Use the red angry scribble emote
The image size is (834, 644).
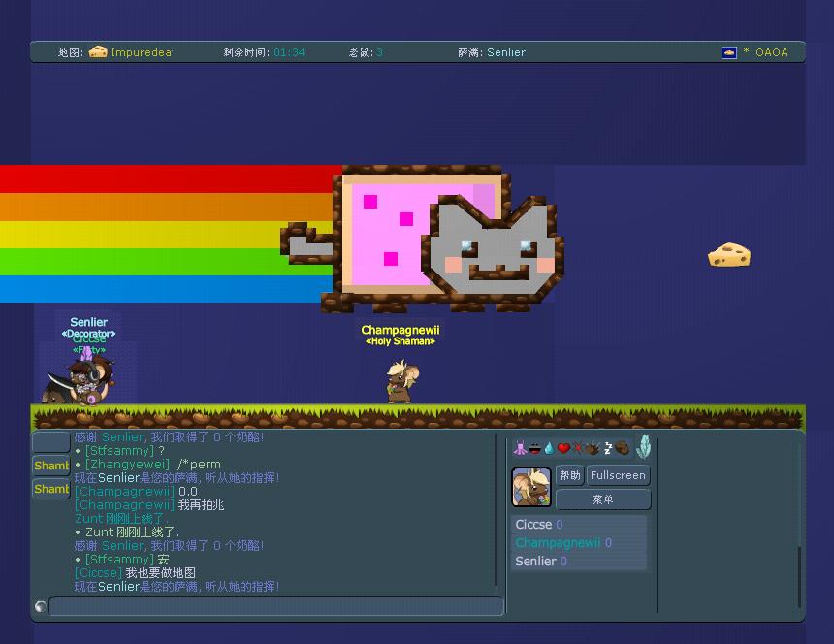578,448
